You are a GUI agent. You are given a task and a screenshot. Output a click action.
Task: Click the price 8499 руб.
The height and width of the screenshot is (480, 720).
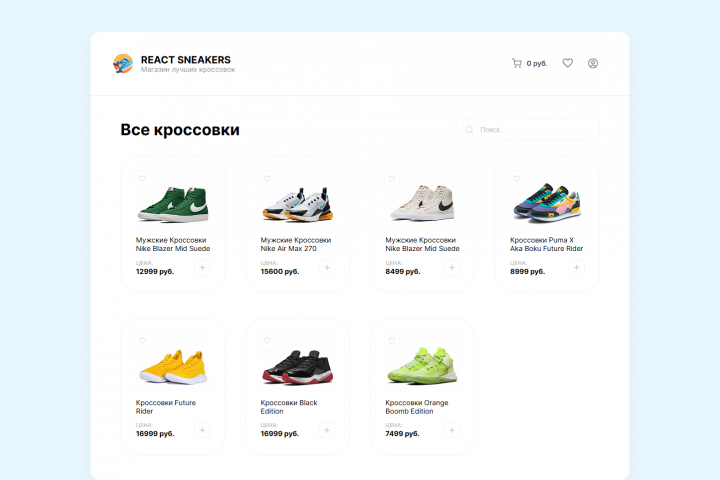pyautogui.click(x=403, y=271)
